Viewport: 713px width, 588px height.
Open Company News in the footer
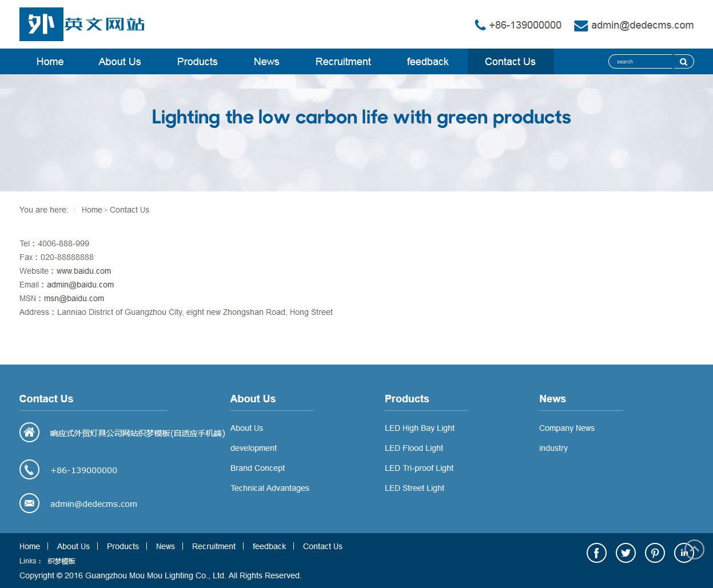click(567, 428)
